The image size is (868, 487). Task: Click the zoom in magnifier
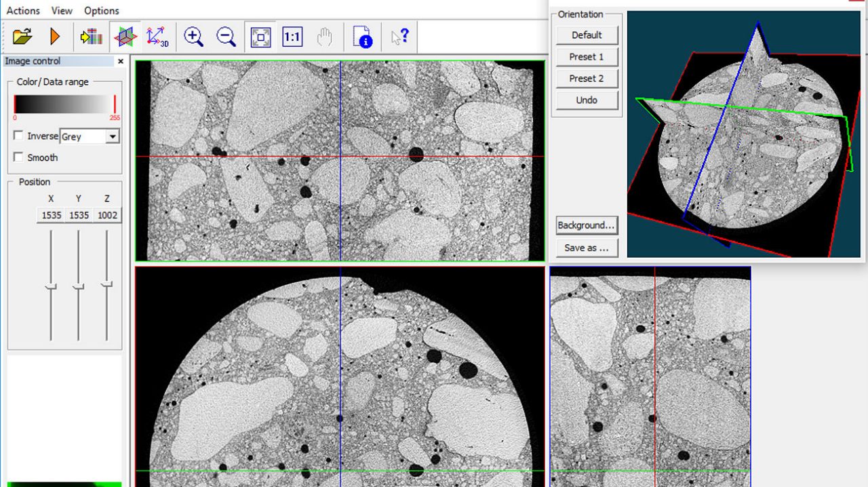tap(193, 37)
